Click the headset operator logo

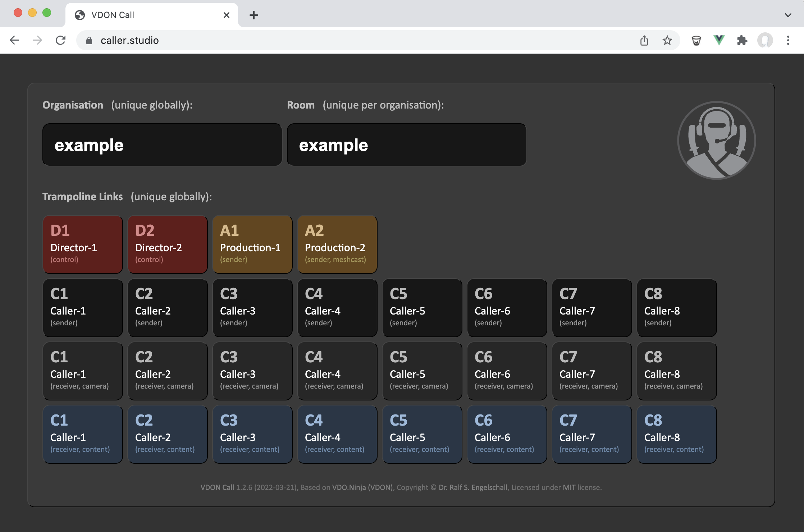(716, 140)
